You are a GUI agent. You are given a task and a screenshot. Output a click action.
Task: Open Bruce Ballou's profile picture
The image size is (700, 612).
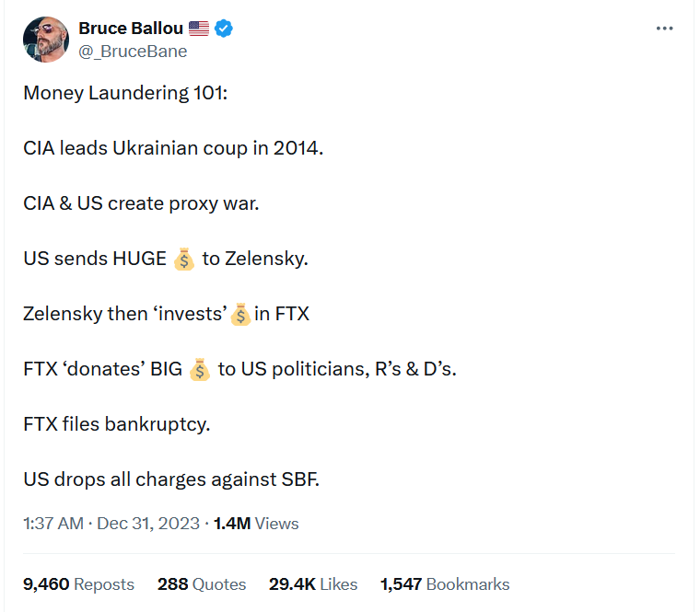click(x=46, y=40)
